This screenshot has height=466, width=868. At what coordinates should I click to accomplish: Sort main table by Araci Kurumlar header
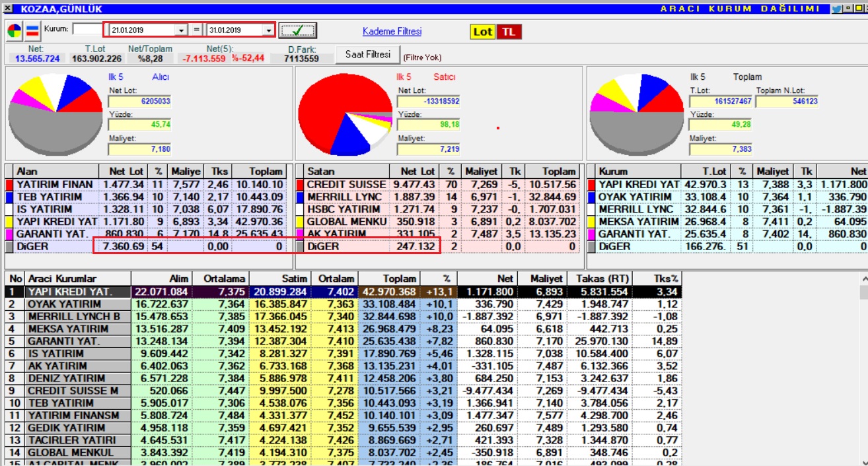[x=78, y=279]
